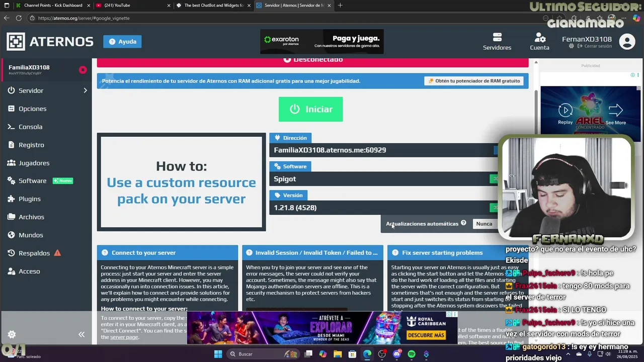Viewport: 644px width, 362px height.
Task: Click See More on the Ariel ad
Action: point(615,114)
